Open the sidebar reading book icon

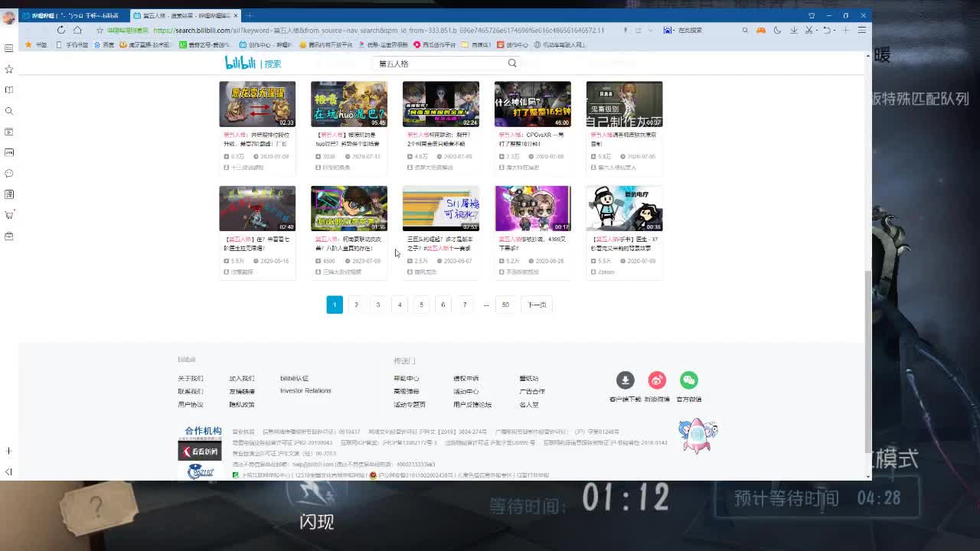click(9, 90)
